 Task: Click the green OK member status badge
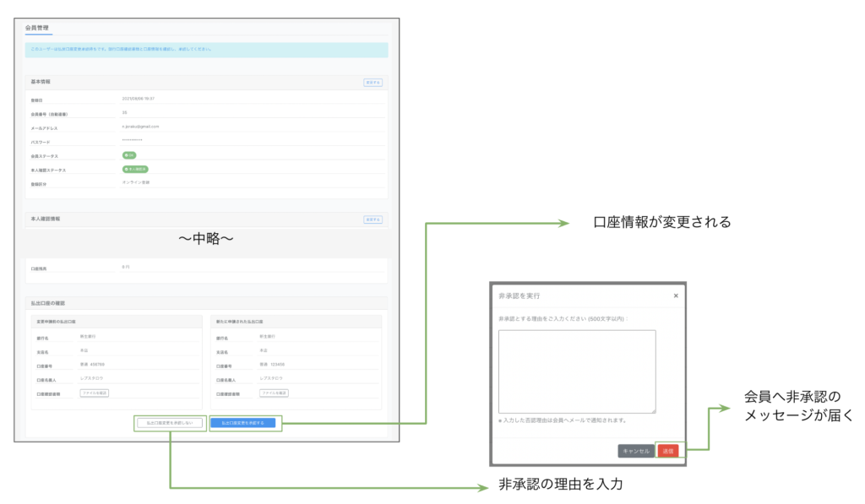coord(129,155)
